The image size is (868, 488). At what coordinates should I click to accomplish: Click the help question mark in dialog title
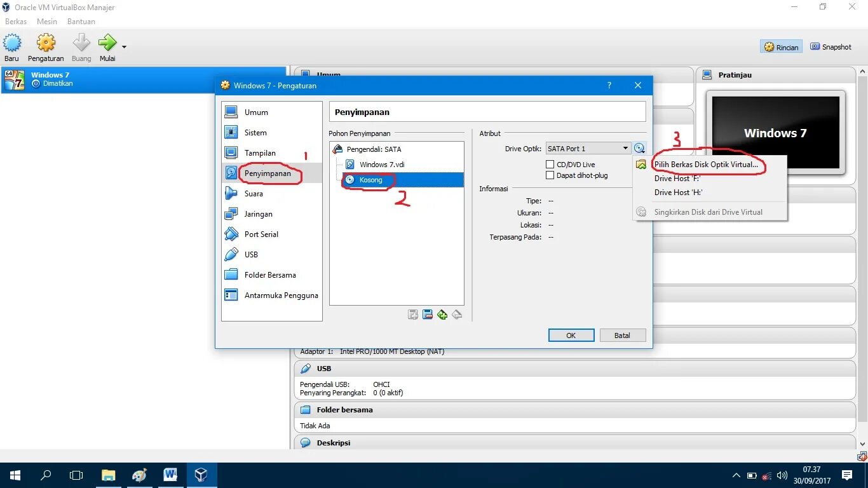click(x=609, y=85)
